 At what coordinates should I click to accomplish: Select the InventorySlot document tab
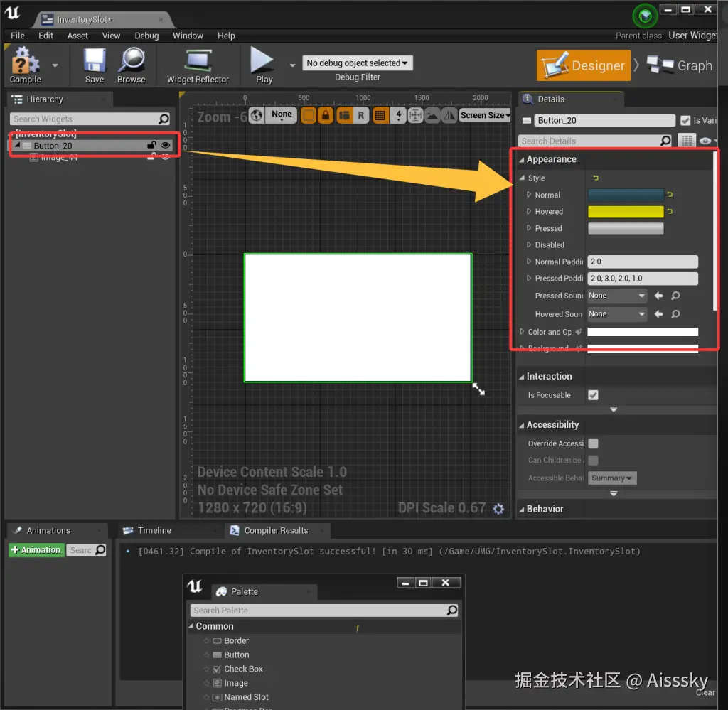pos(103,19)
